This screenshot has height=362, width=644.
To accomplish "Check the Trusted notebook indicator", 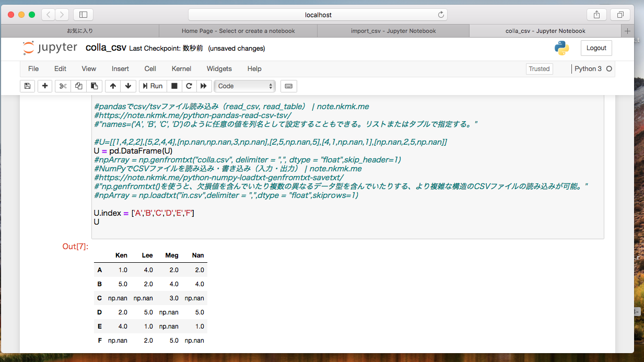I will (x=539, y=68).
